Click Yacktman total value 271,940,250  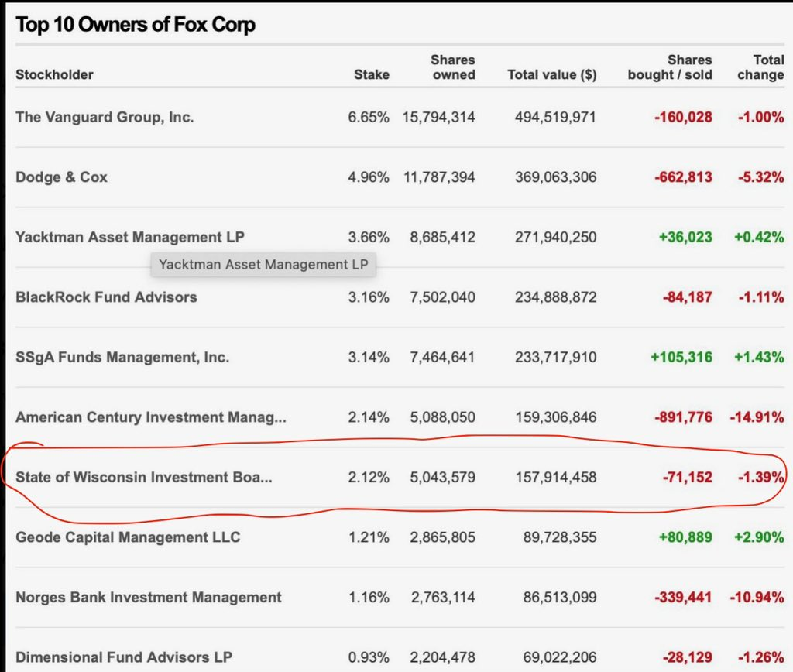[x=556, y=237]
